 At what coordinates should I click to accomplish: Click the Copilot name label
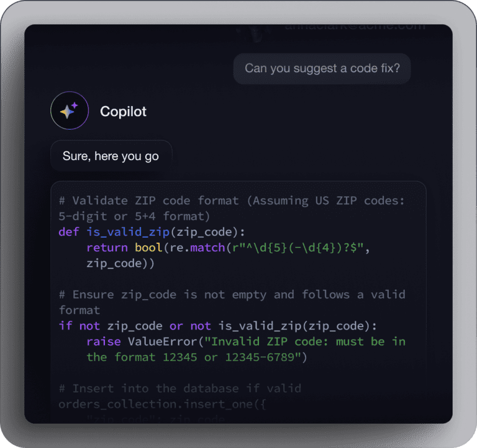pos(123,112)
